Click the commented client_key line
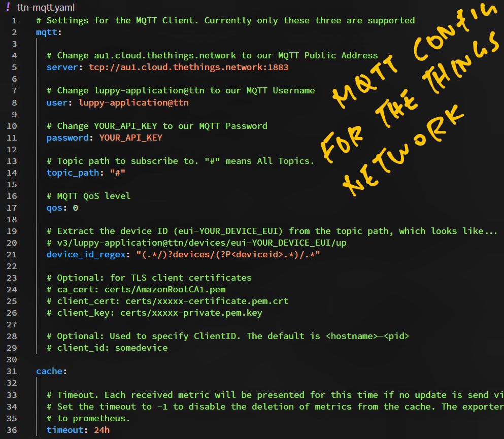The width and height of the screenshot is (504, 439). (154, 313)
